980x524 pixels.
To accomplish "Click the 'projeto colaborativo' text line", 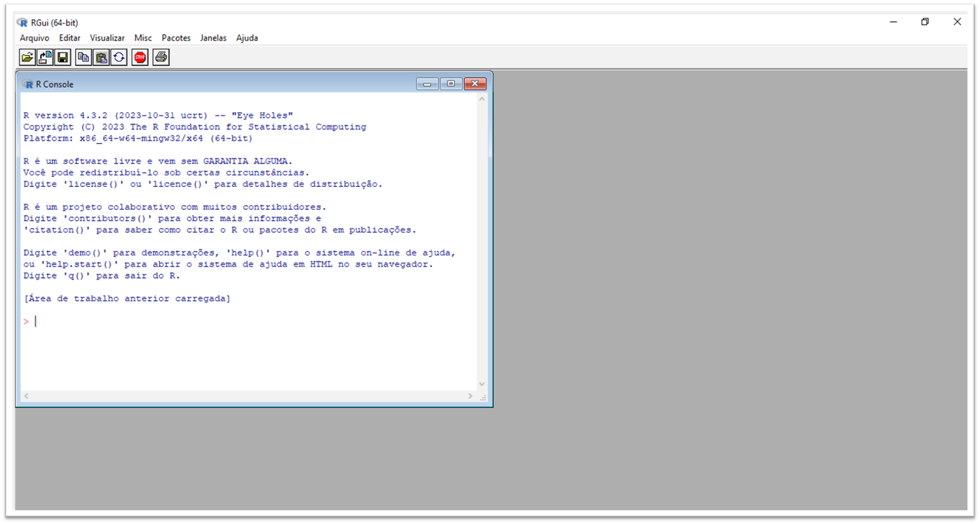I will tap(174, 207).
